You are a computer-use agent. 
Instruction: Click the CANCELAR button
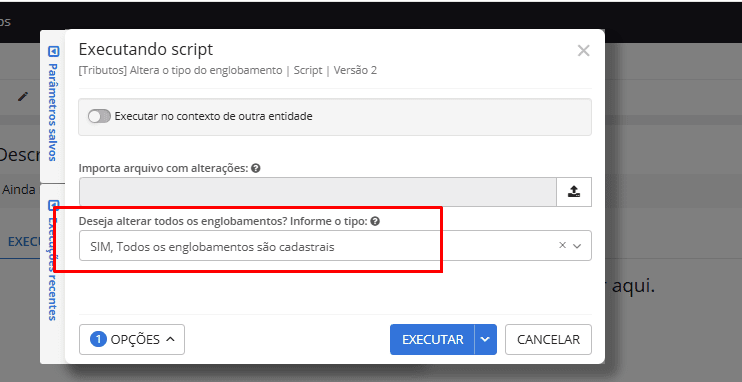coord(548,339)
